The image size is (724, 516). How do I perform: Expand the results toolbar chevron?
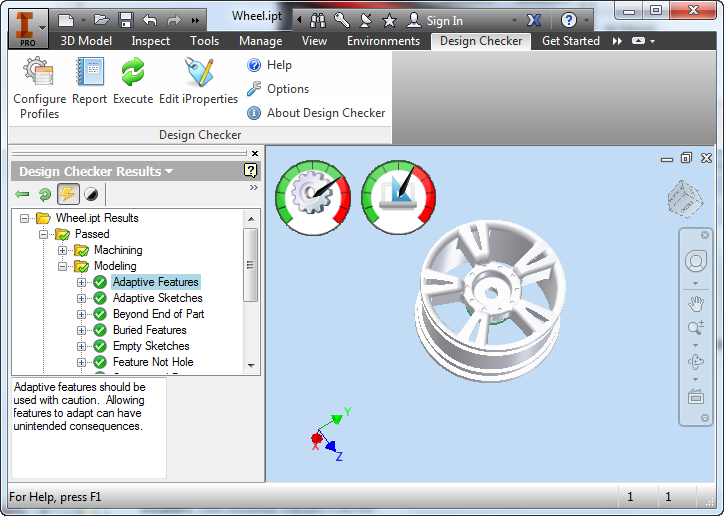click(253, 187)
